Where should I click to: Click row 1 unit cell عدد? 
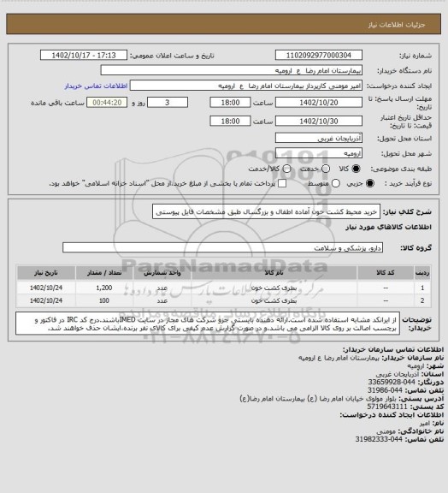pyautogui.click(x=162, y=288)
